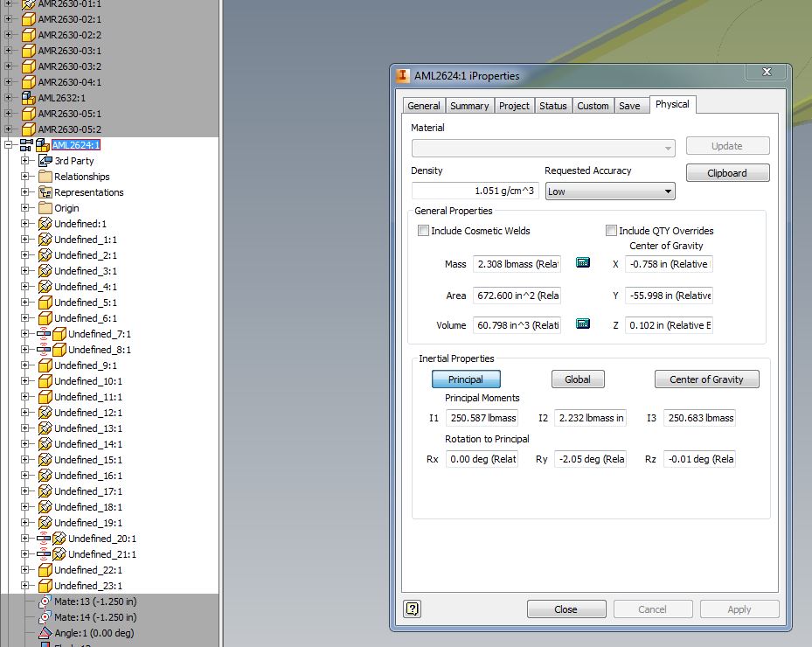
Task: Switch to the Summary tab
Action: click(469, 105)
